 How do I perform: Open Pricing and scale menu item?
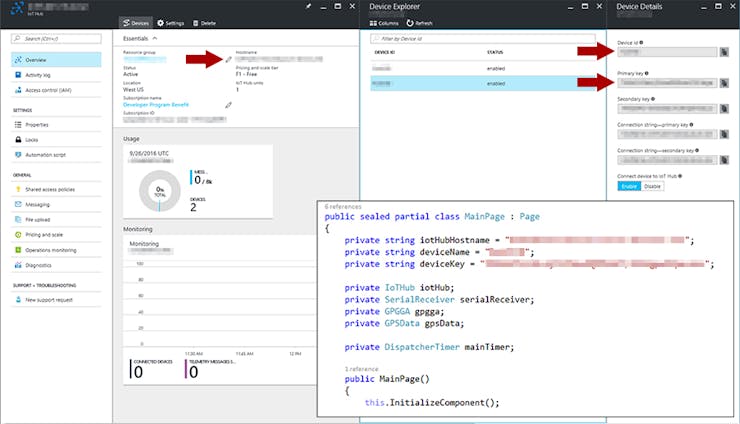coord(56,235)
